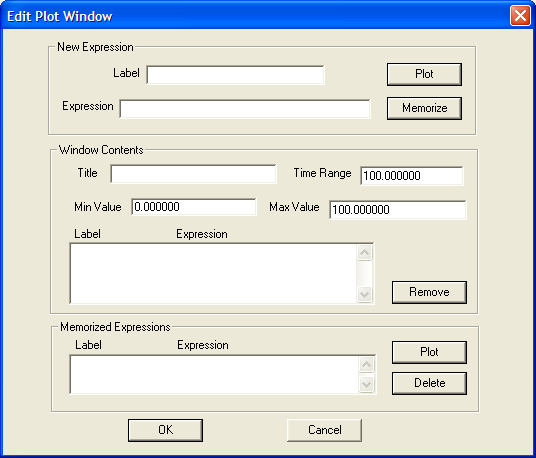Click the Remove button

[429, 292]
